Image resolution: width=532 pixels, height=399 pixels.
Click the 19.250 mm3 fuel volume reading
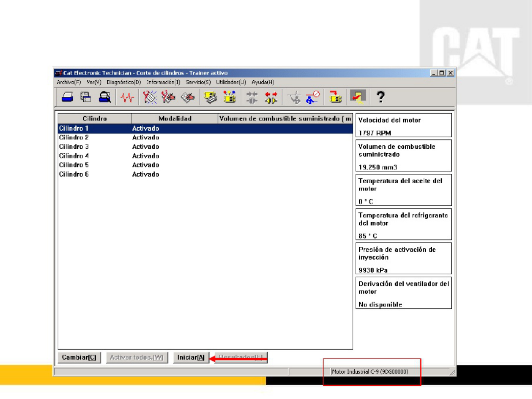pyautogui.click(x=378, y=167)
